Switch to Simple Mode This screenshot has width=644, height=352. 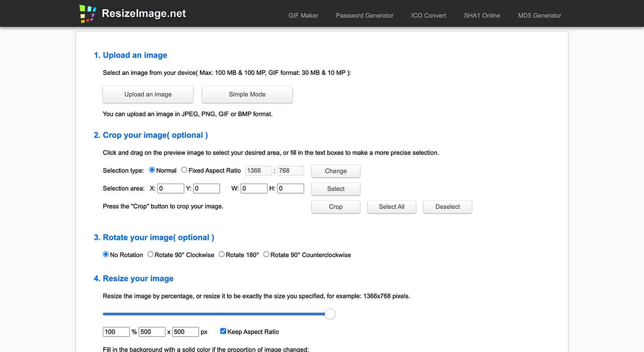coord(247,94)
